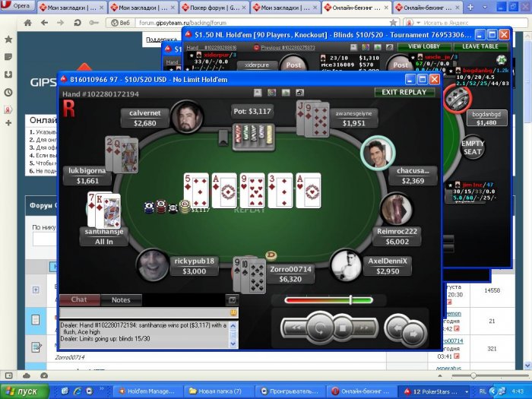Click EXIT REPLAY button
The height and width of the screenshot is (399, 532).
[404, 92]
